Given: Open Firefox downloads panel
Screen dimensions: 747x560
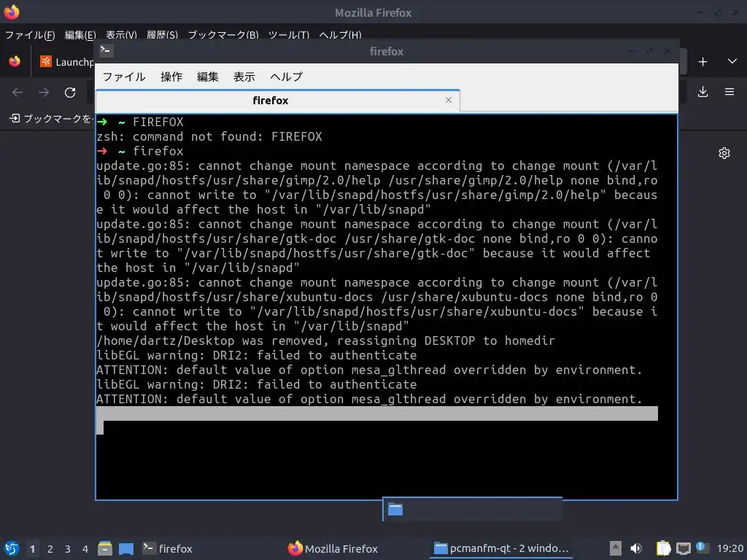Looking at the screenshot, I should (x=703, y=92).
